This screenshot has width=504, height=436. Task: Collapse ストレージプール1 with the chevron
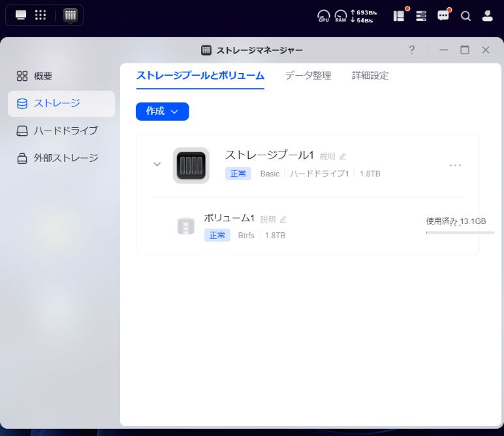pyautogui.click(x=157, y=164)
